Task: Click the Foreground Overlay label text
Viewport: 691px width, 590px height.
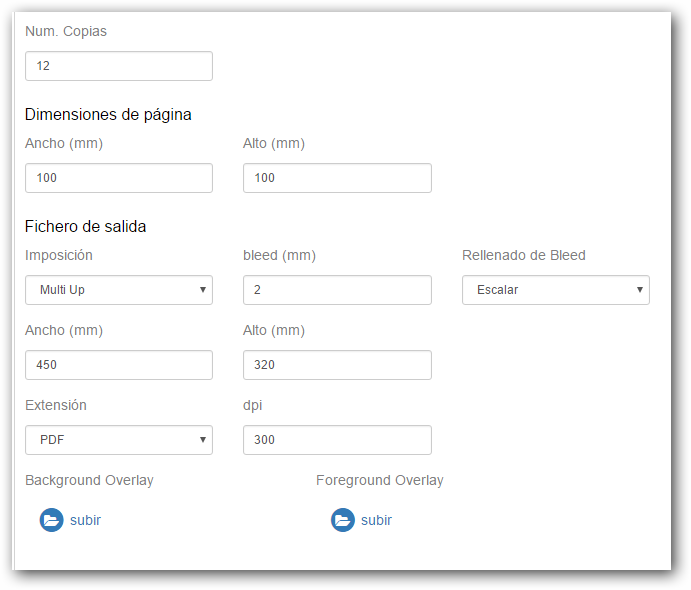Action: [380, 480]
